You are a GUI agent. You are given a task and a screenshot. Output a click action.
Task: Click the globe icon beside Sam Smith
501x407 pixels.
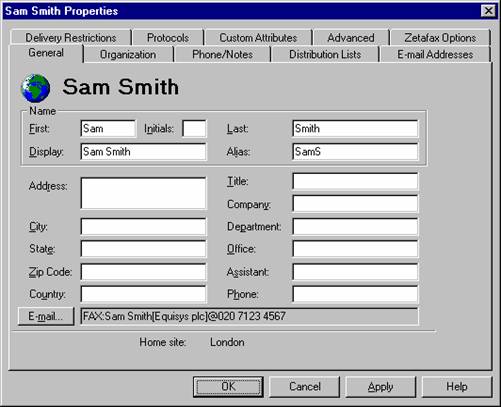click(x=35, y=88)
